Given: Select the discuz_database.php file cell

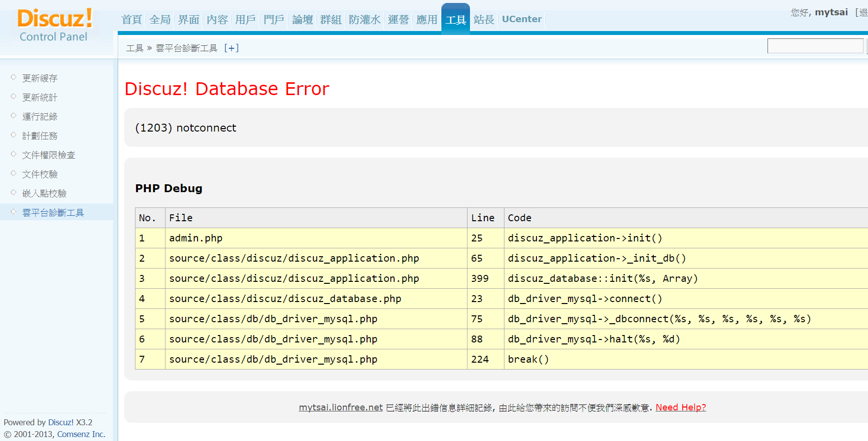Looking at the screenshot, I should click(316, 299).
